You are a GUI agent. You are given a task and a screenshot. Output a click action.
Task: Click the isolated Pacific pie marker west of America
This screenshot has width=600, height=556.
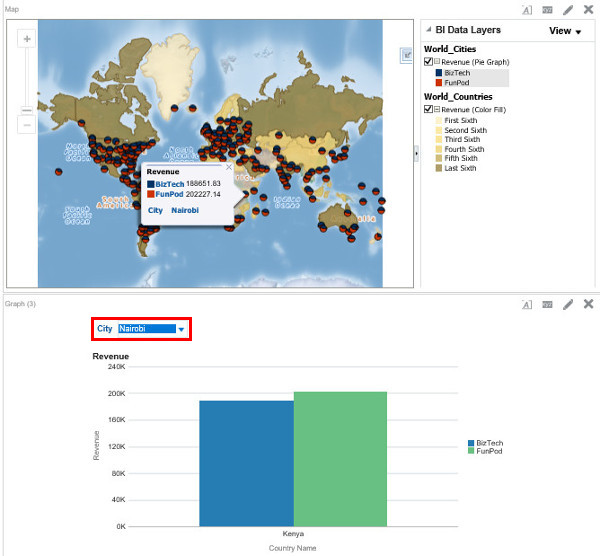(x=59, y=171)
